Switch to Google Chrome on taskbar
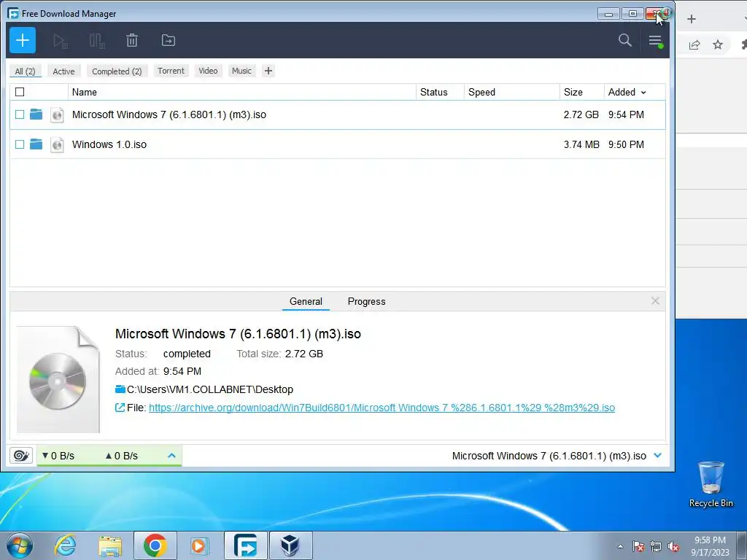 (x=155, y=545)
